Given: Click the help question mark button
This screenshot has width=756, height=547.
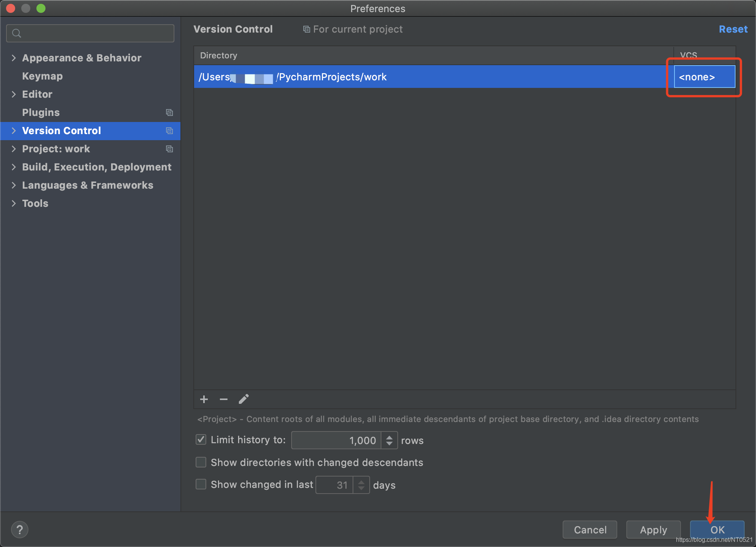Looking at the screenshot, I should (20, 530).
